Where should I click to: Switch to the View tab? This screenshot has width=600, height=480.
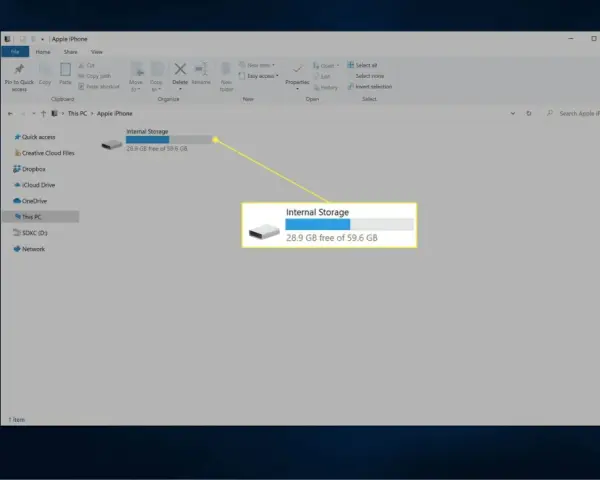point(96,52)
